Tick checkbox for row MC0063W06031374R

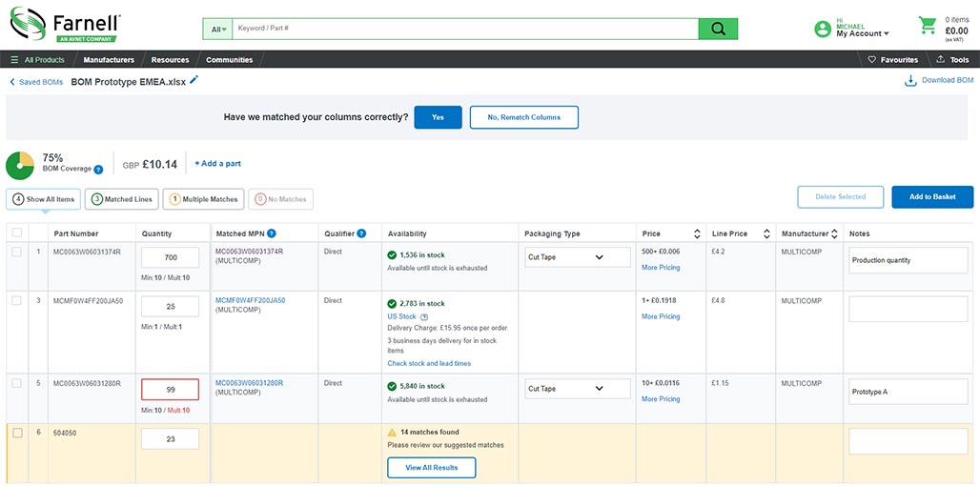[17, 252]
